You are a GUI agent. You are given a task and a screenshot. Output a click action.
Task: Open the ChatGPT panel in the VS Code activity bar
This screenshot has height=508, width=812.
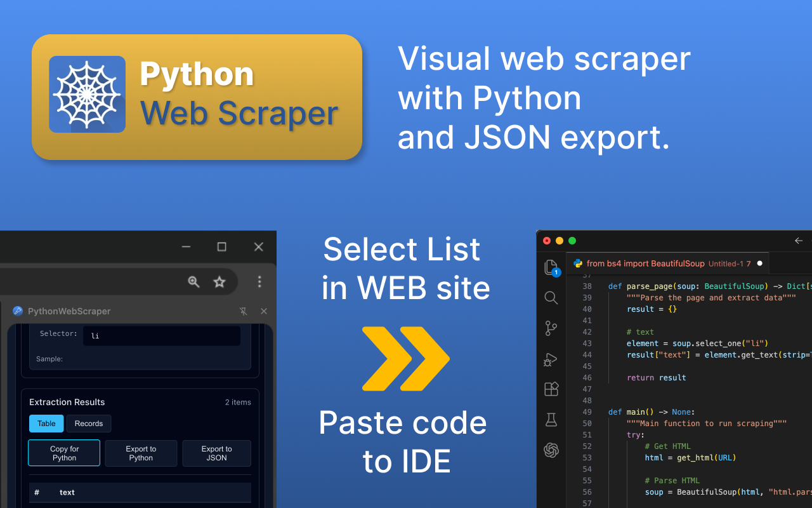pos(551,450)
